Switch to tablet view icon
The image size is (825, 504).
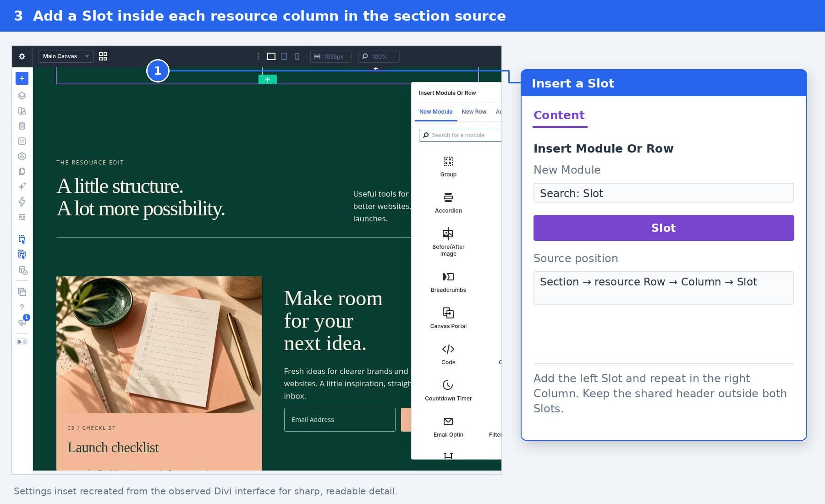coord(284,56)
